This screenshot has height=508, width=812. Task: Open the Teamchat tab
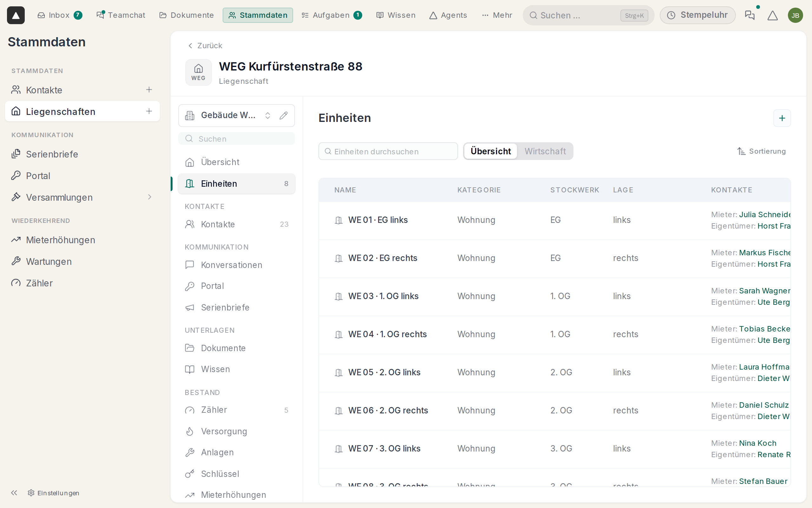(x=121, y=15)
